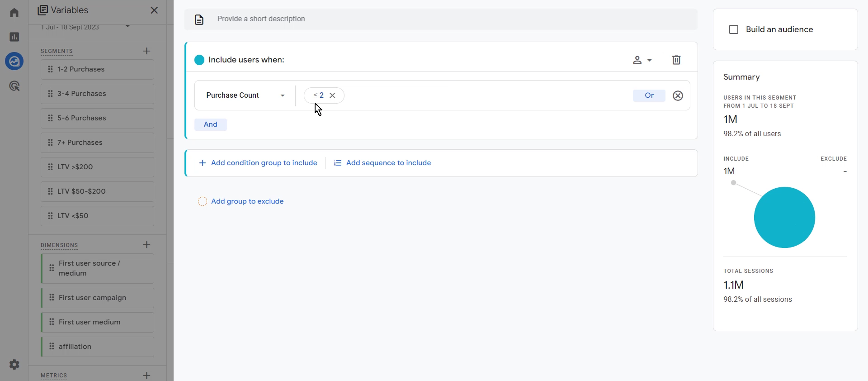Click the teal pie chart in Summary
The height and width of the screenshot is (381, 868).
(x=784, y=217)
